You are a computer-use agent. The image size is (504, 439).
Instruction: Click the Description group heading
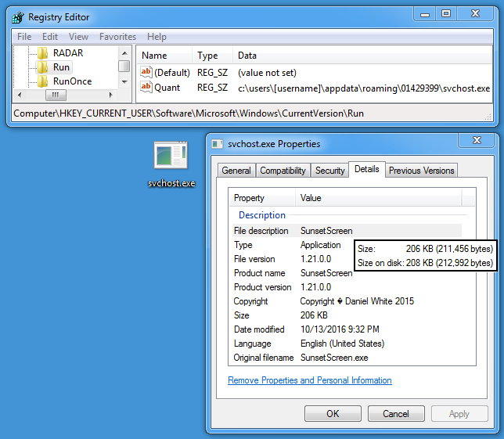(262, 215)
